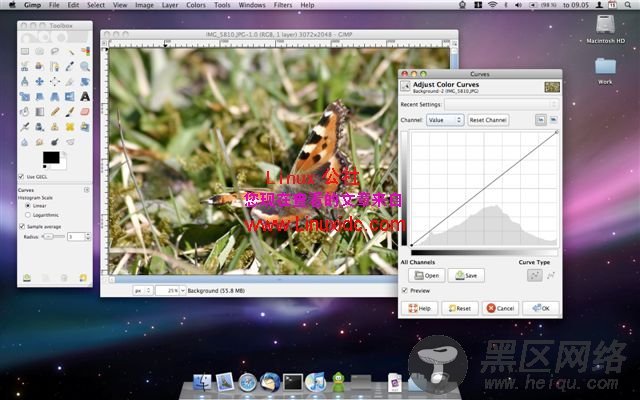Viewport: 640px width, 400px height.
Task: Open the Channel Value dropdown
Action: click(445, 120)
